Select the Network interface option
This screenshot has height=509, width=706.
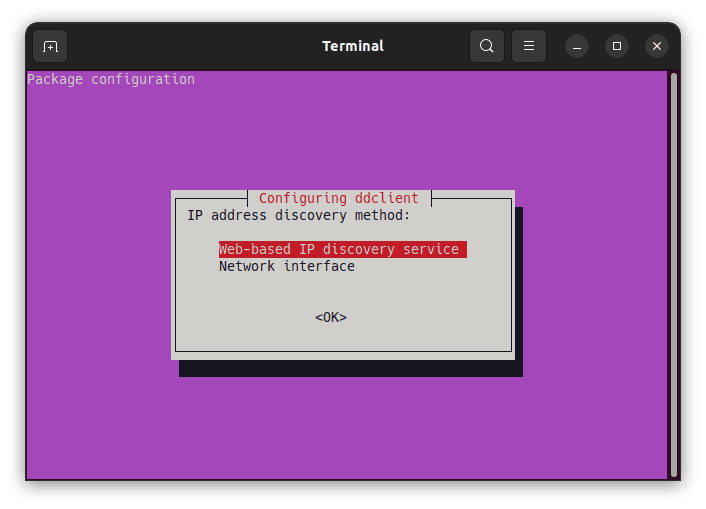click(287, 266)
